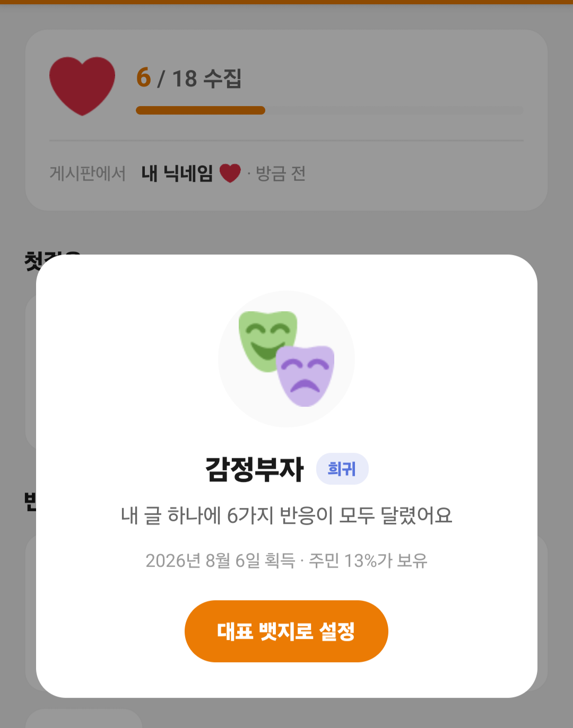Tap the 6 / 18 수집 counter
Screen dimensions: 573x728
click(189, 78)
